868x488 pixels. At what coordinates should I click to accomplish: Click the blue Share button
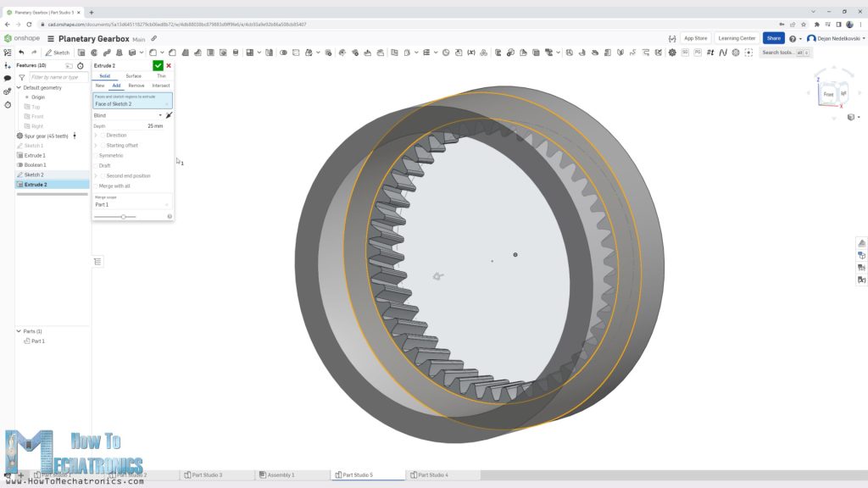click(772, 38)
